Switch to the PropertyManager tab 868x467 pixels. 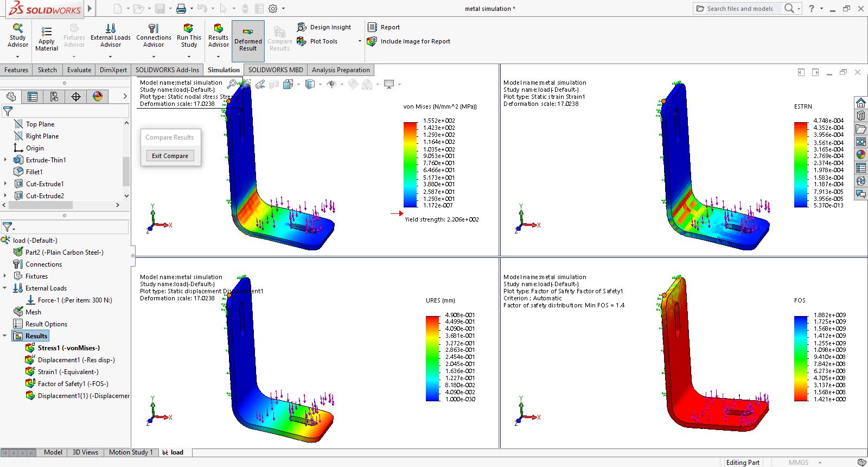click(x=33, y=97)
